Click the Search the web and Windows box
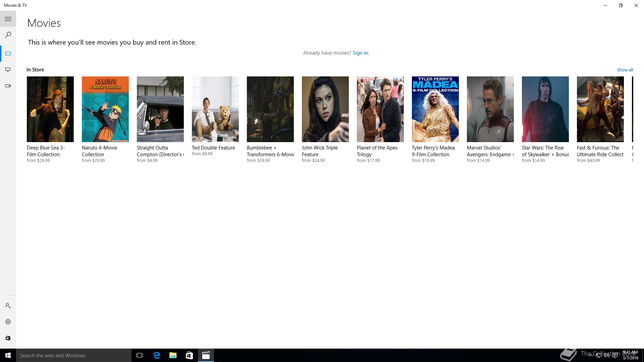The image size is (644, 362). [x=74, y=355]
